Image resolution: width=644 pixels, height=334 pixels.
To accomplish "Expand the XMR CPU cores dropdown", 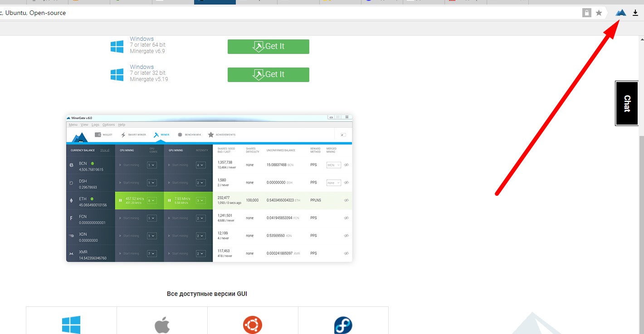I will coord(152,253).
